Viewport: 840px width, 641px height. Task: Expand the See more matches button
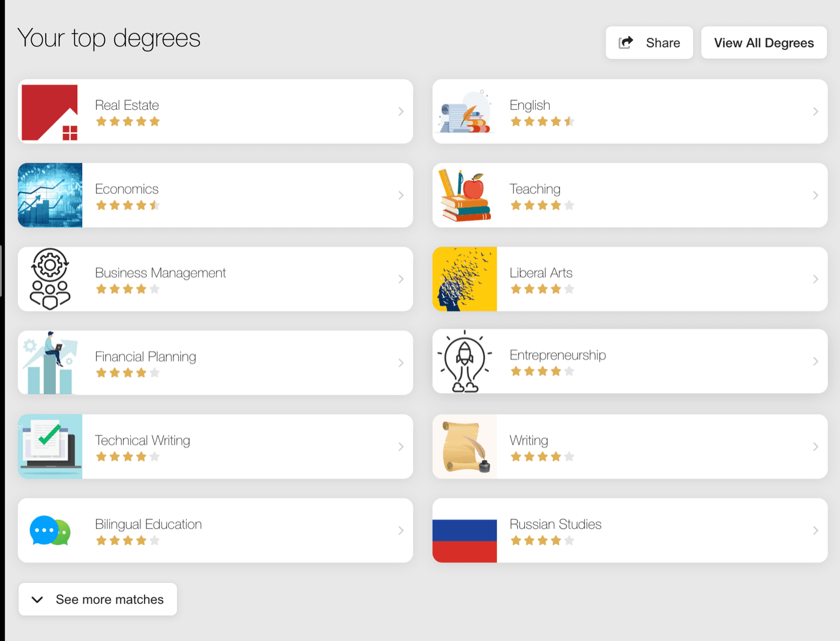[98, 599]
